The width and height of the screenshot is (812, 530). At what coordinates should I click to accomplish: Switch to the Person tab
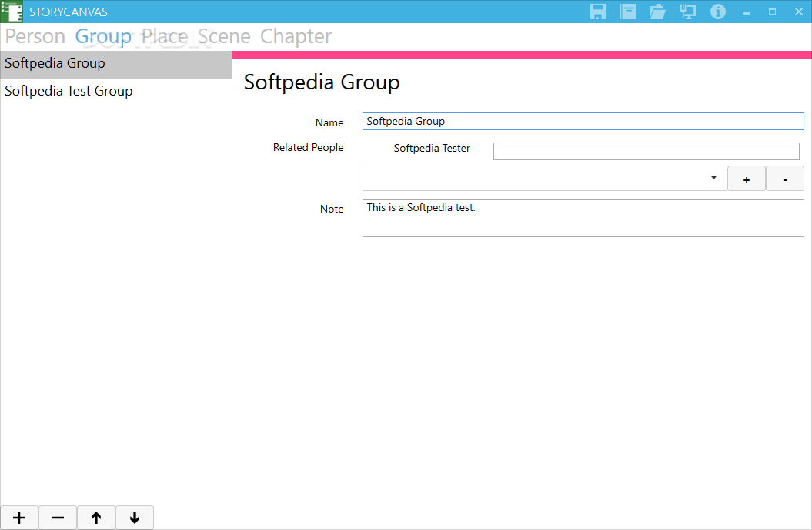click(35, 36)
